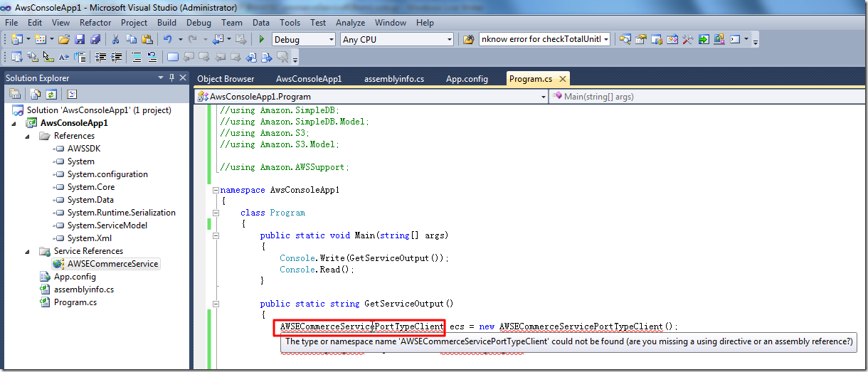This screenshot has width=868, height=372.
Task: Click the Solution Explorer Show All Files icon
Action: [36, 94]
